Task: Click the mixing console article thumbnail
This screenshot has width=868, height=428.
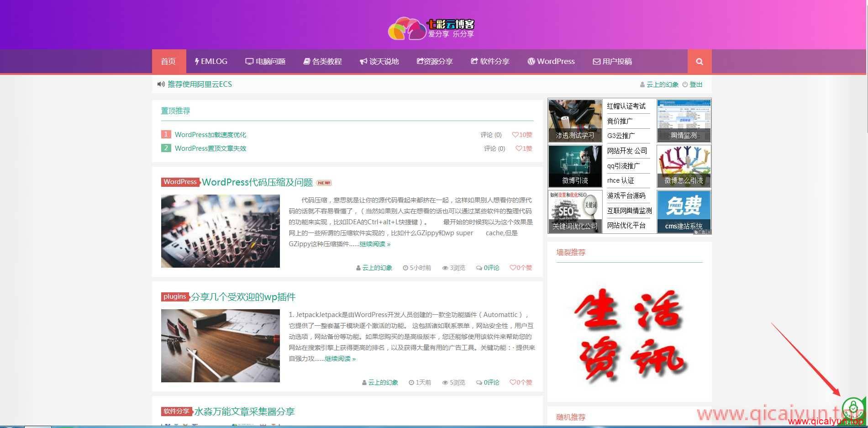Action: [x=220, y=231]
